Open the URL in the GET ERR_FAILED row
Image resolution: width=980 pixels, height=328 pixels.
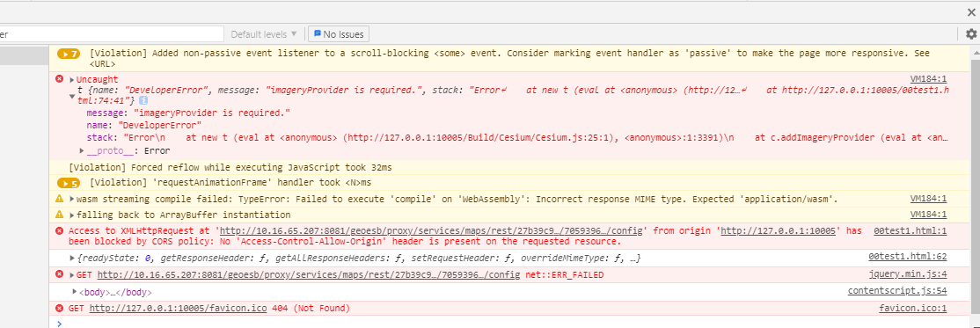point(309,275)
